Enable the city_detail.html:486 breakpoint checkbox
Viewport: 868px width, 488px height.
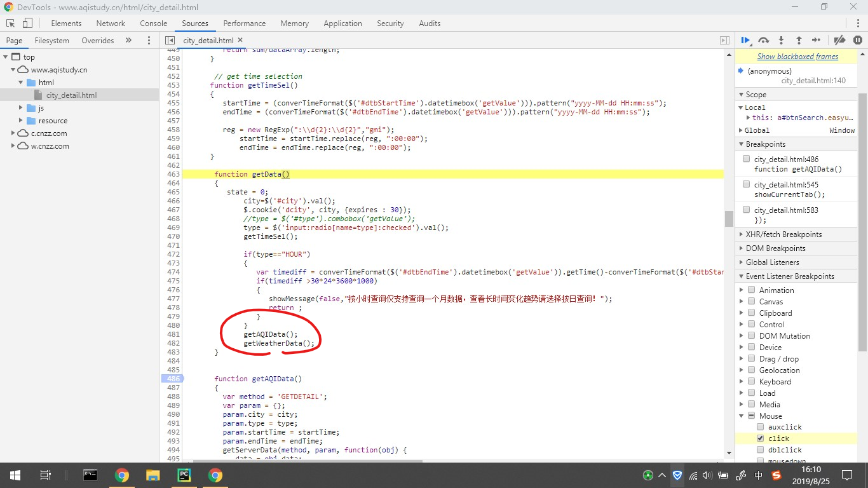tap(746, 159)
